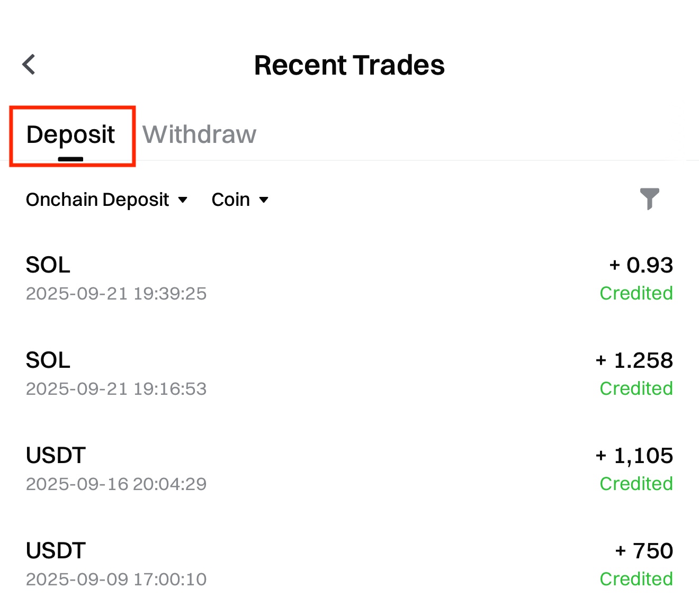Click the + 1.258 amount
Screen dimensions: 699x616
pos(634,360)
